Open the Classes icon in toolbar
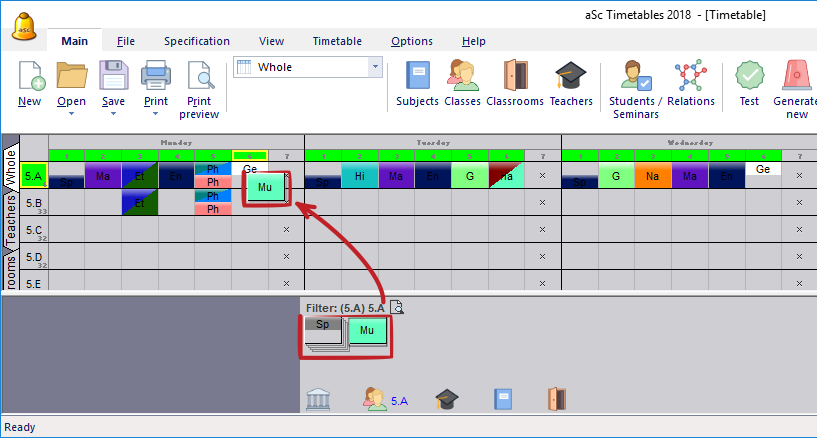Viewport: 817px width, 438px height. tap(462, 78)
